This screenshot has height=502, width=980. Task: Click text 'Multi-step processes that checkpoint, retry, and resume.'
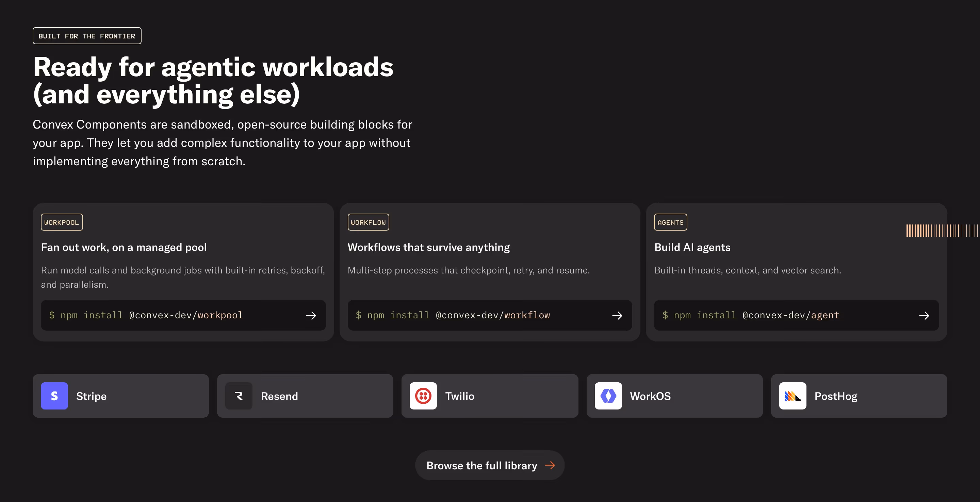click(x=469, y=270)
